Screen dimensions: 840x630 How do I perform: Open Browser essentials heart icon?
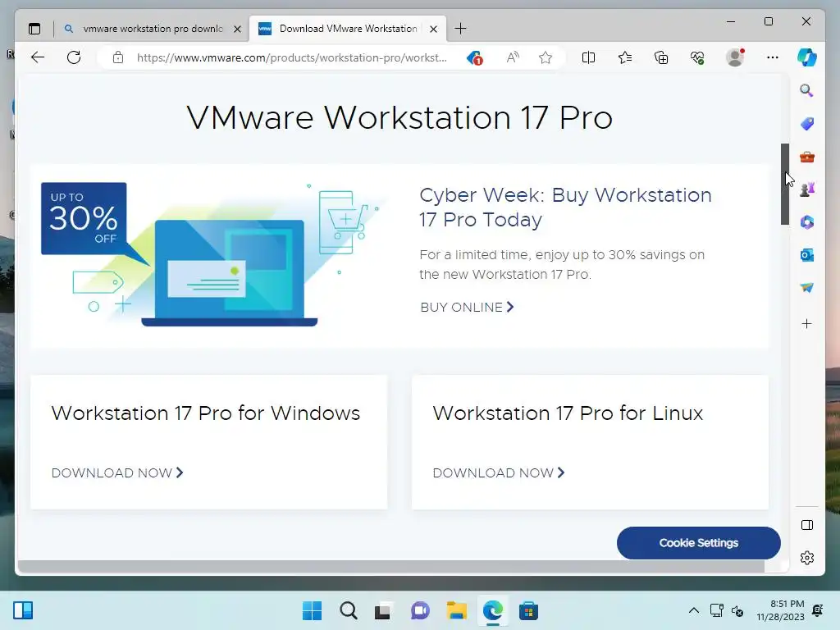(x=697, y=57)
